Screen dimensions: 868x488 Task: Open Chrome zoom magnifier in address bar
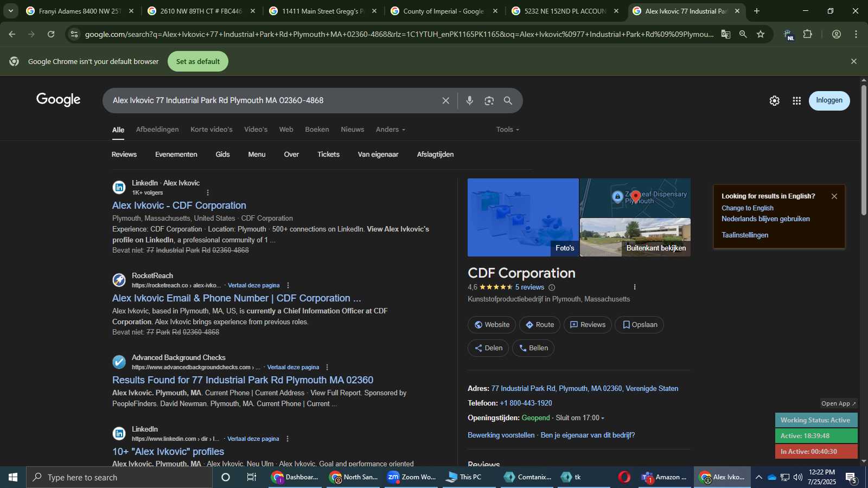coord(743,34)
